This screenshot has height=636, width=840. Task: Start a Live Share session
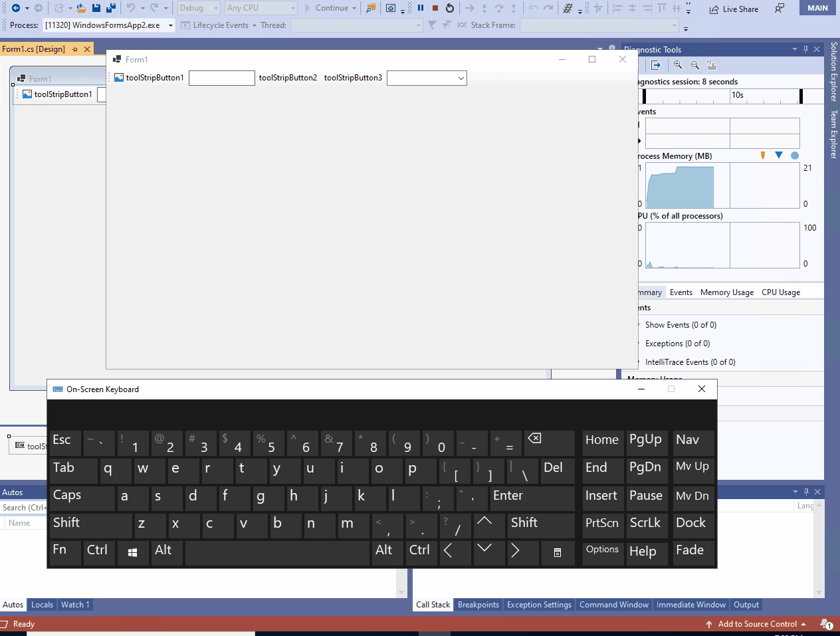(x=734, y=9)
